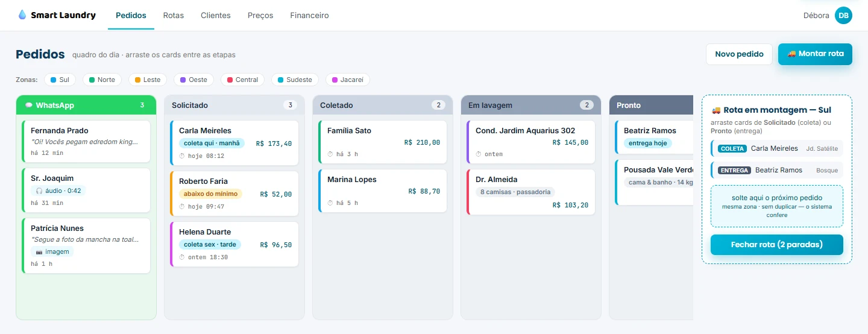Click the truck icon in Rota em montagem header
868x334 pixels.
tap(716, 110)
